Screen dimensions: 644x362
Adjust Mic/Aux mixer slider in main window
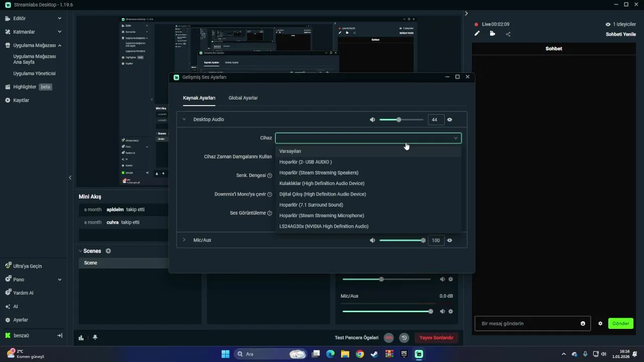[386, 311]
